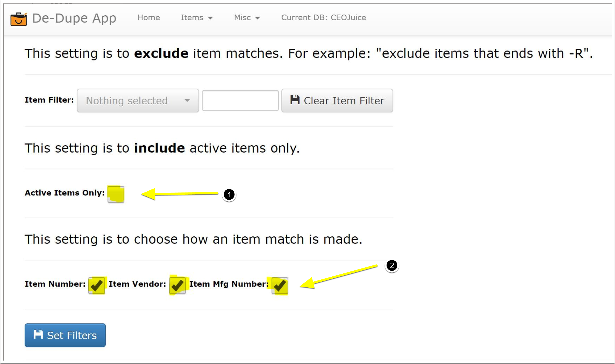The height and width of the screenshot is (364, 615).
Task: Click the save icon on Set Filters
Action: click(x=38, y=334)
